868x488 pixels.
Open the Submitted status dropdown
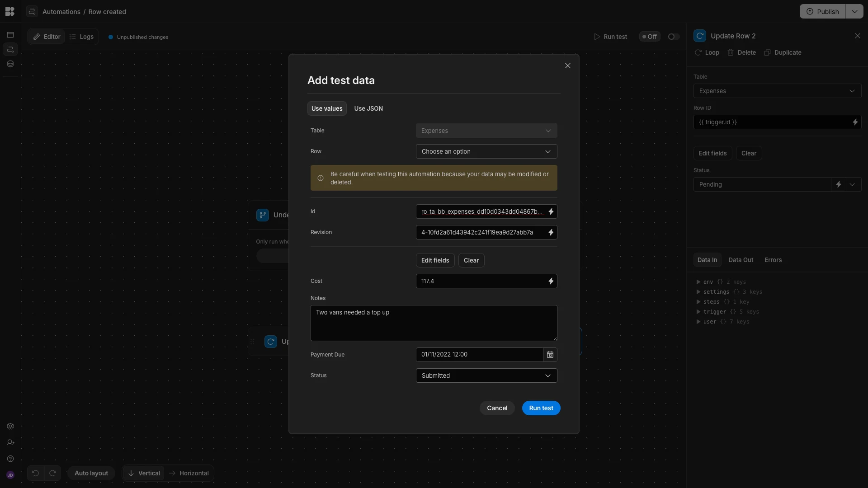click(486, 375)
